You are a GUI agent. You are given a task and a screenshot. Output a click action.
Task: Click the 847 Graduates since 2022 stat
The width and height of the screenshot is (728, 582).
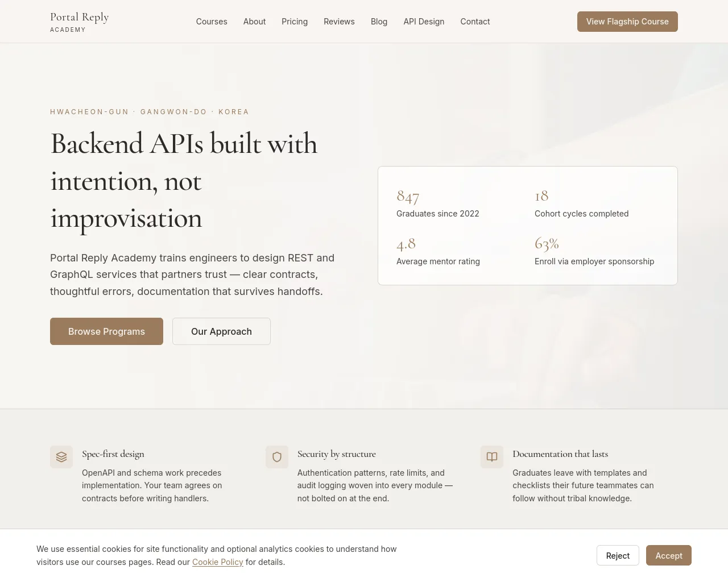[x=438, y=203]
